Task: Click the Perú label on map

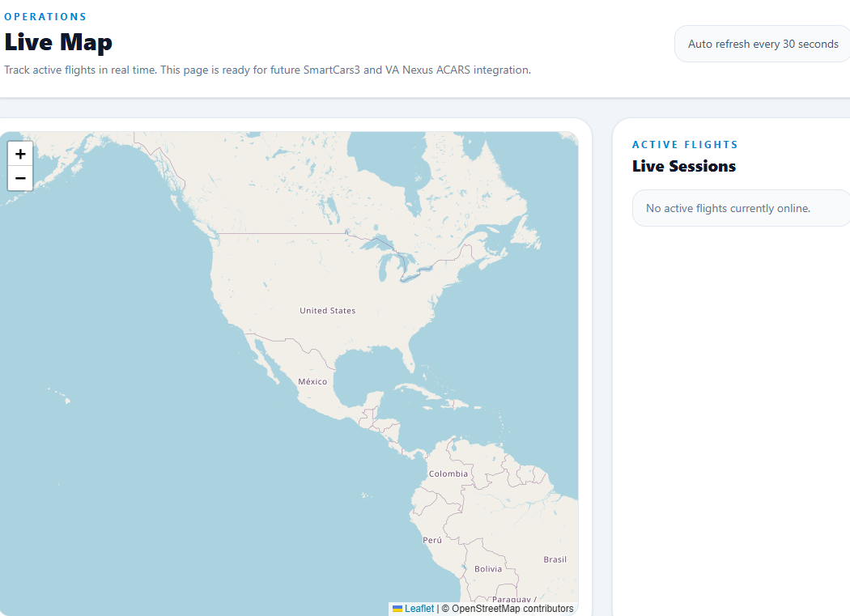Action: click(x=432, y=540)
